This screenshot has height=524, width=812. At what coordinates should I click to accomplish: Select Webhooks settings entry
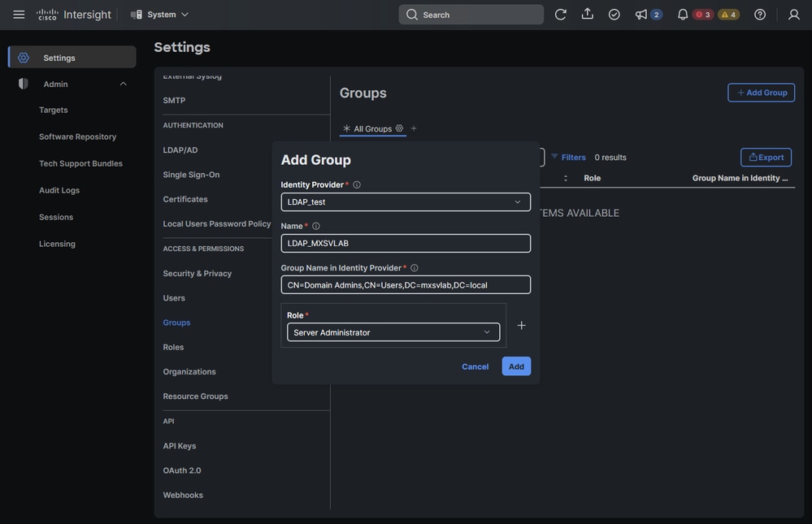[x=183, y=495]
